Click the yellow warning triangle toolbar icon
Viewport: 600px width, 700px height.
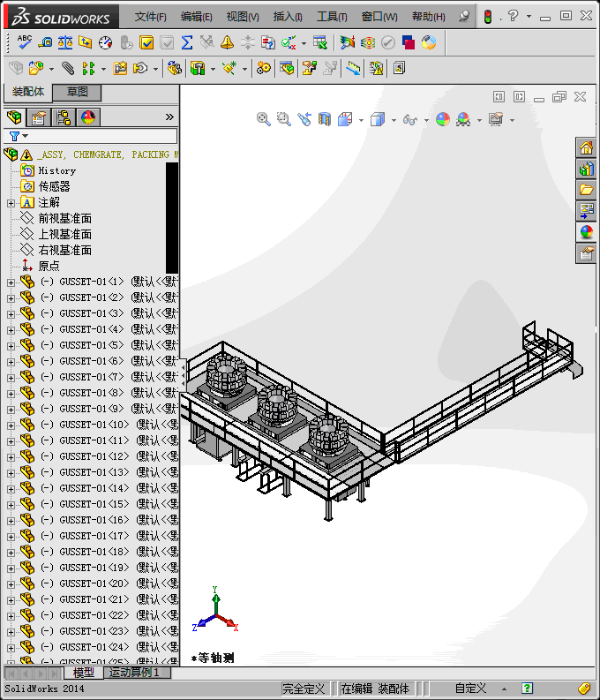point(227,42)
